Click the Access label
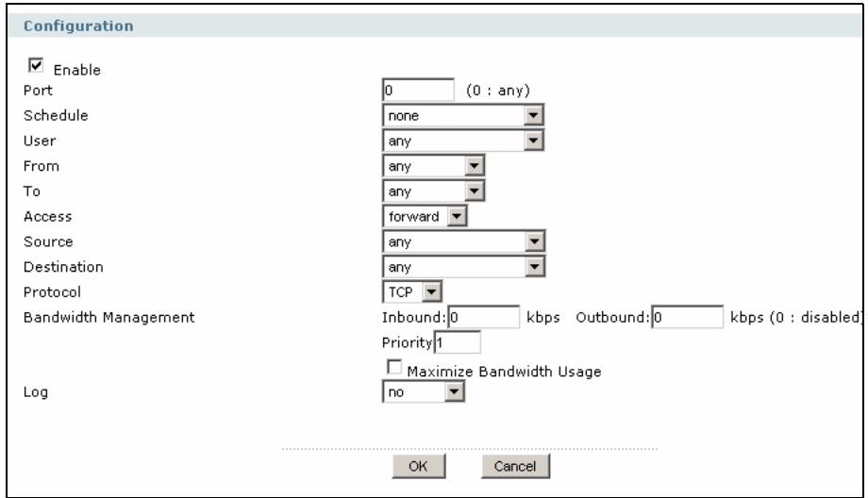The width and height of the screenshot is (868, 498). (x=47, y=217)
